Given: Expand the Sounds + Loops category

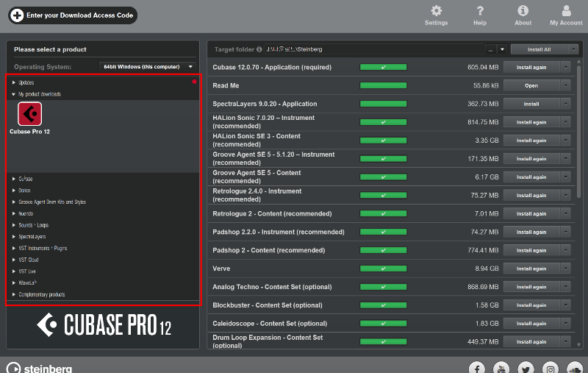Looking at the screenshot, I should tap(14, 225).
